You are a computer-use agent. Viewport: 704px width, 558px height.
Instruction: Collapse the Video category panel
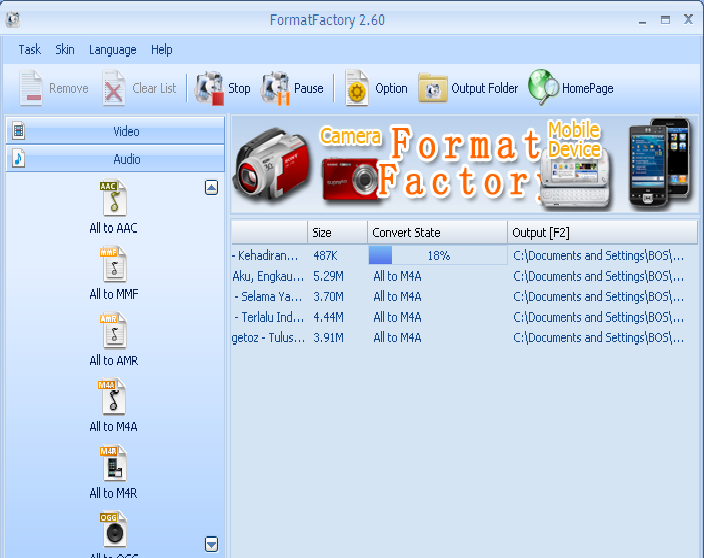pyautogui.click(x=115, y=131)
